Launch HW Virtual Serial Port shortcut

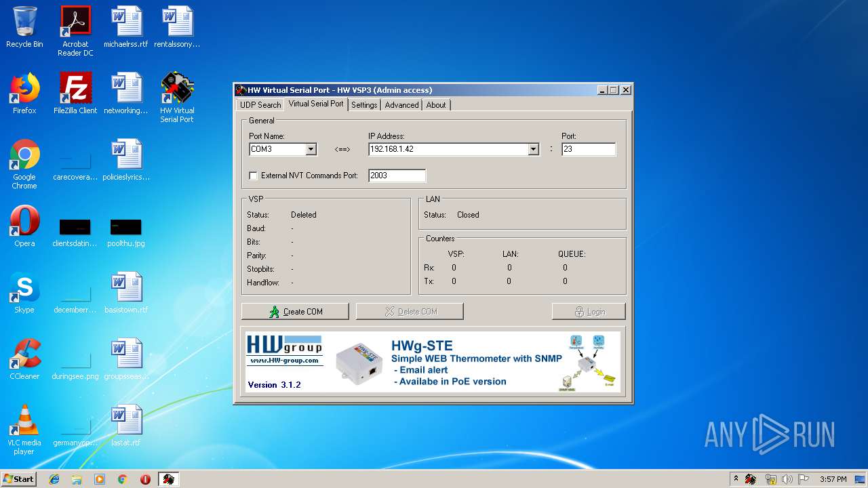177,98
